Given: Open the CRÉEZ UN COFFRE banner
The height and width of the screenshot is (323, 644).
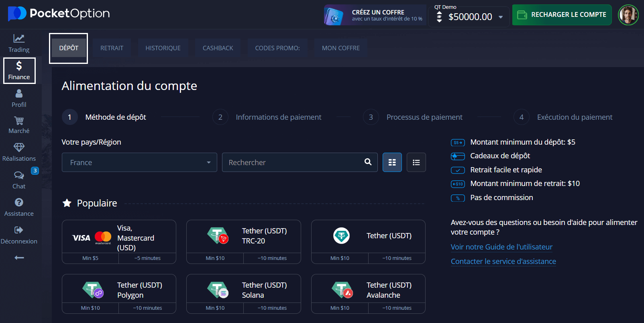Looking at the screenshot, I should (375, 15).
